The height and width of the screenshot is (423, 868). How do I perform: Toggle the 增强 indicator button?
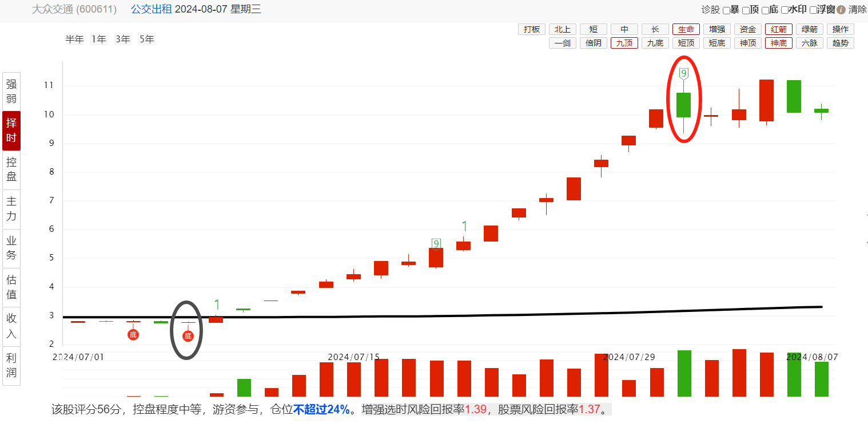(717, 29)
